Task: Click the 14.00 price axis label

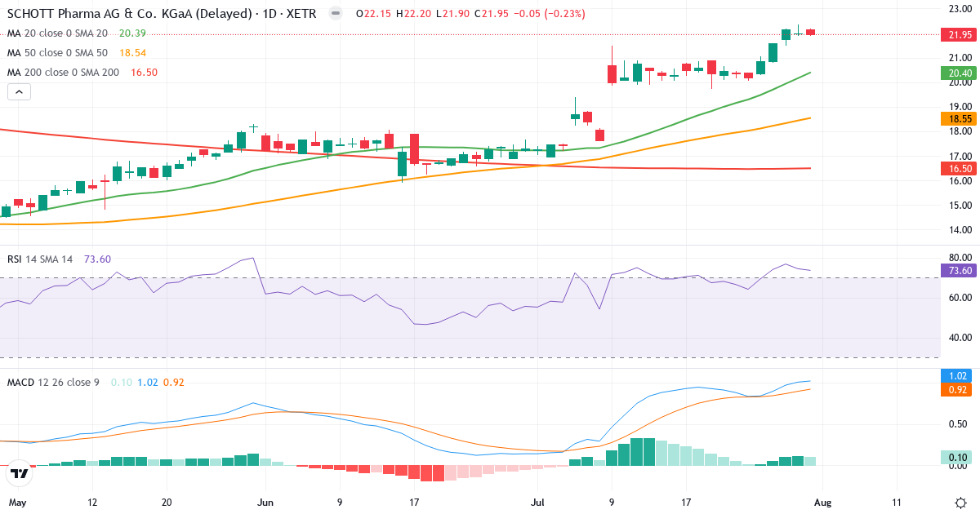Action: click(x=959, y=230)
